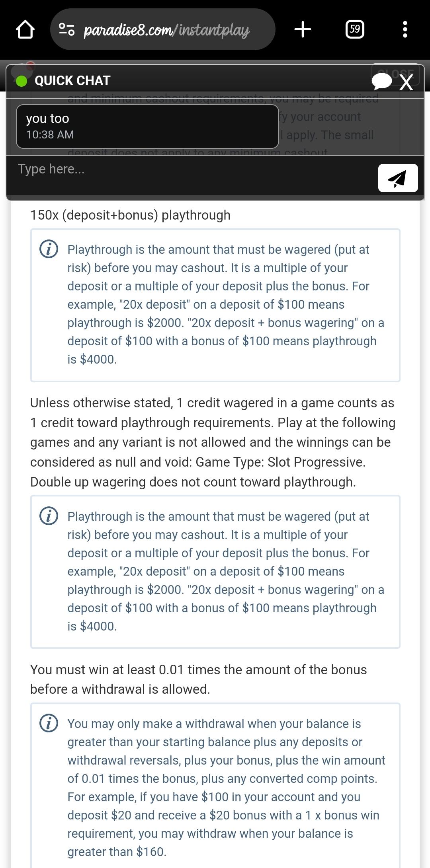430x868 pixels.
Task: Tap the browser Home icon
Action: click(25, 29)
